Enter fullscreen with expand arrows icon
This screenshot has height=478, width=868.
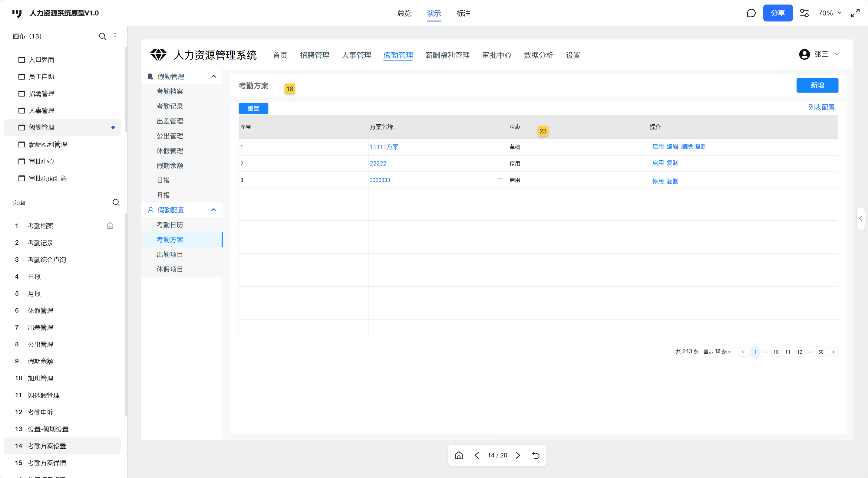[855, 13]
